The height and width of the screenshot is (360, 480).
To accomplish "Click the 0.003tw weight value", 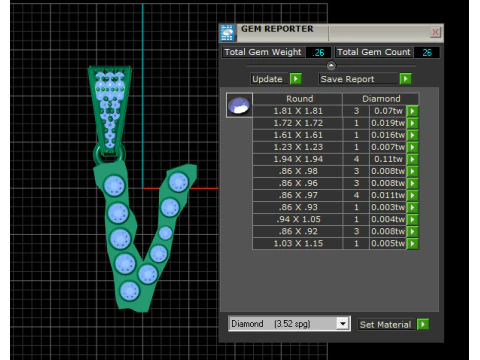I will (388, 207).
